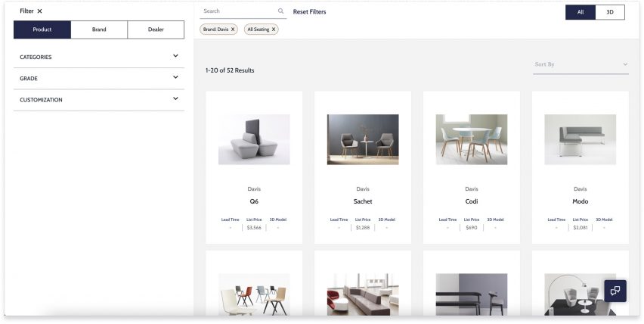Open the Sort By dropdown
The height and width of the screenshot is (324, 644).
click(581, 64)
